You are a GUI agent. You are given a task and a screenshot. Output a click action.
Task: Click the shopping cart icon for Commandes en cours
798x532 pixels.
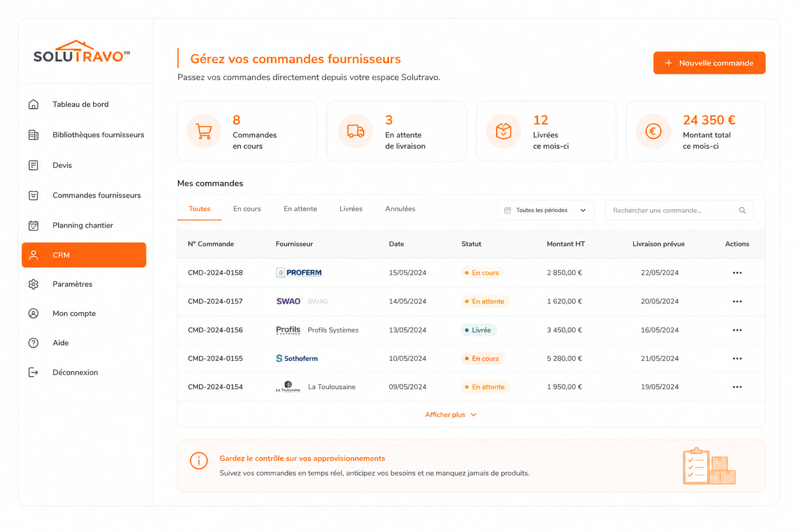coord(204,131)
